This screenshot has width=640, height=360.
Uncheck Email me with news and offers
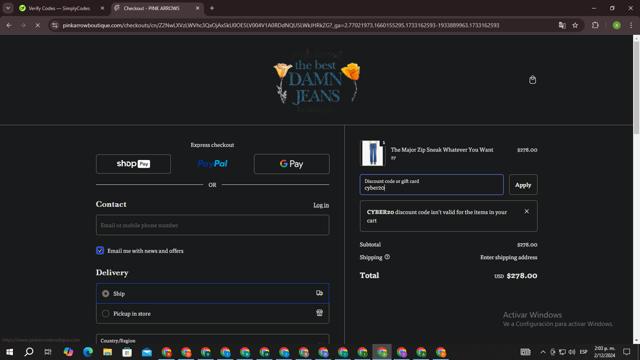[100, 251]
